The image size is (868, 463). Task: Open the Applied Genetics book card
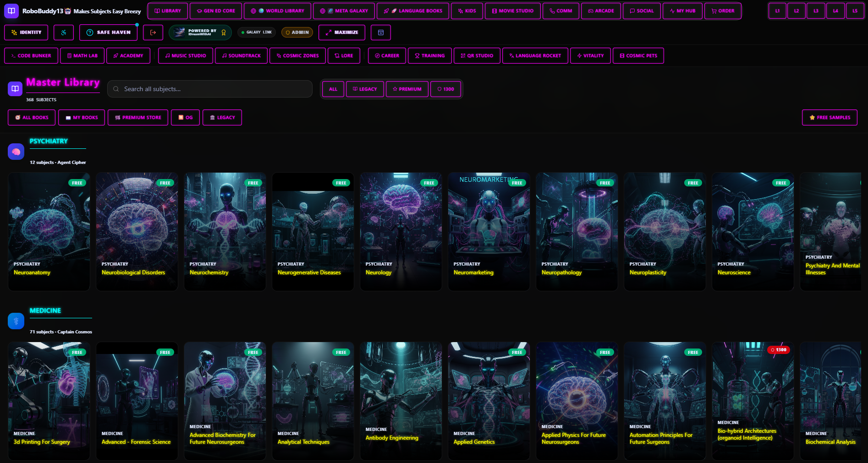pyautogui.click(x=489, y=401)
